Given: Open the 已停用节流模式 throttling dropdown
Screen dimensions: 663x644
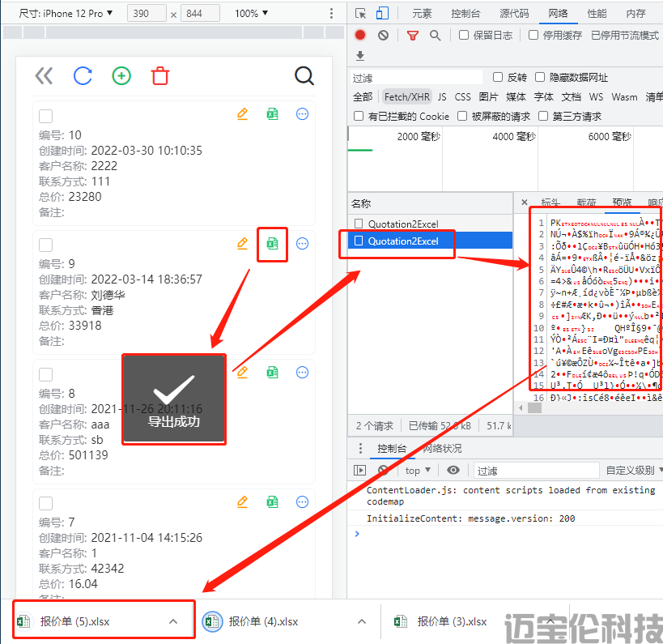Looking at the screenshot, I should 625,36.
